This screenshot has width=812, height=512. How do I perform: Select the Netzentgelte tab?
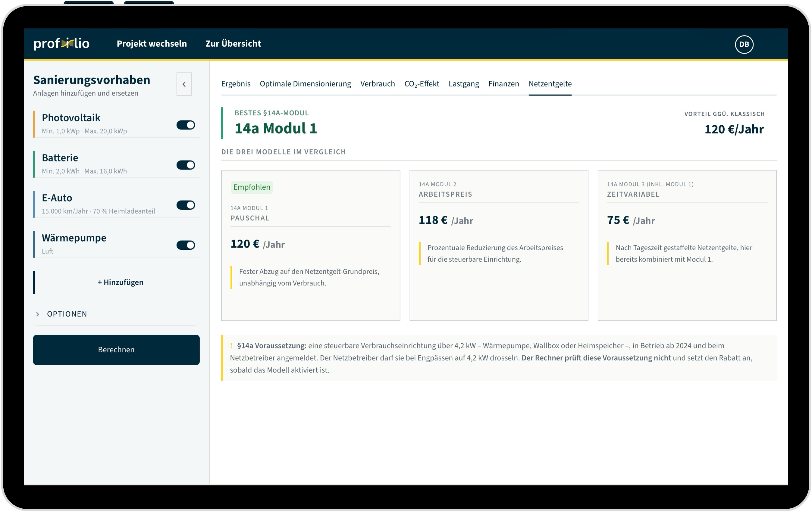pos(550,84)
